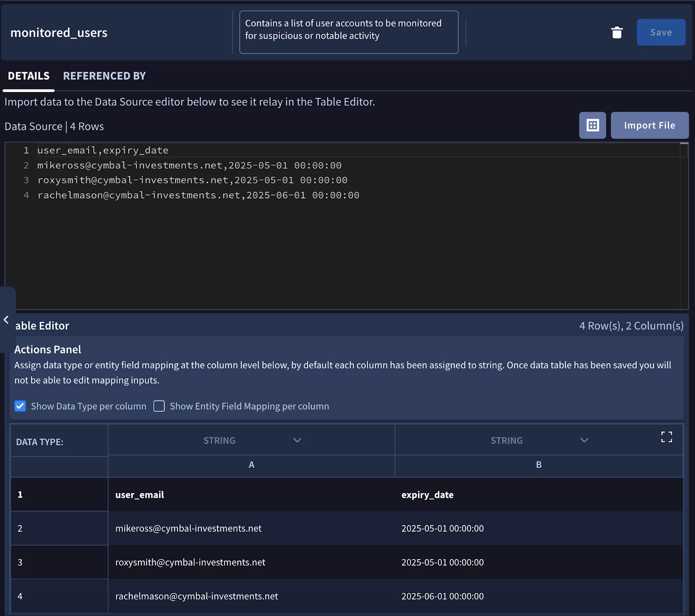Switch to the REFERENCED BY tab
This screenshot has height=616, width=695.
(x=104, y=76)
